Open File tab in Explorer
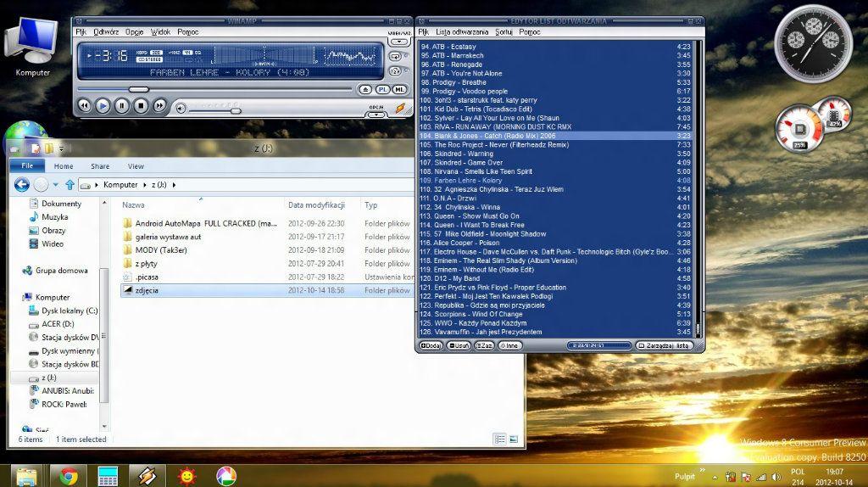868x487 pixels. [x=27, y=165]
